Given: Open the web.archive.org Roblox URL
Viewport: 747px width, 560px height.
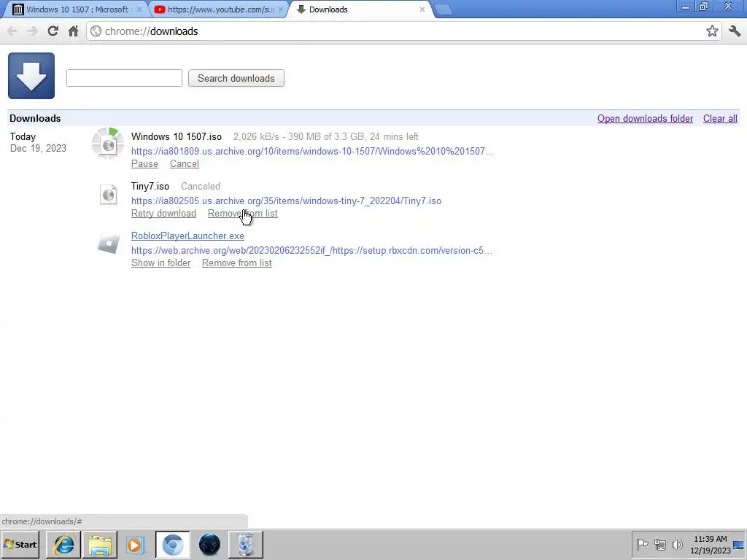Looking at the screenshot, I should pyautogui.click(x=311, y=251).
